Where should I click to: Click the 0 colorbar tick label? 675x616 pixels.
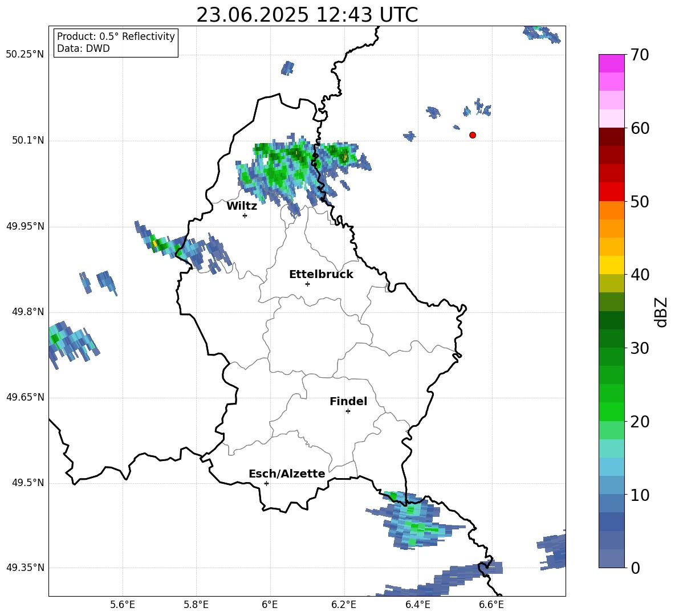(635, 568)
